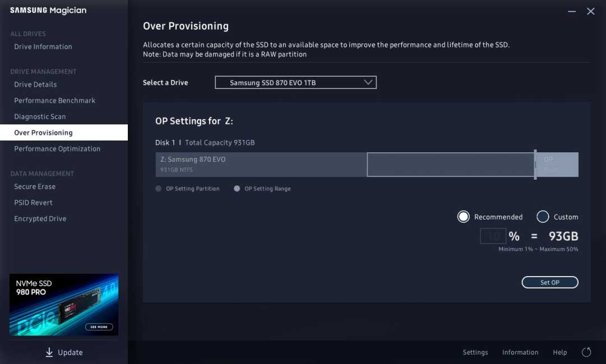Click the OP range slider handle

tap(535, 165)
